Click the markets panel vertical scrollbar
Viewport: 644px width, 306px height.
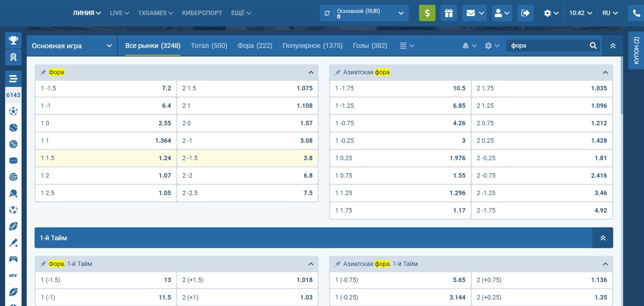pos(621,86)
